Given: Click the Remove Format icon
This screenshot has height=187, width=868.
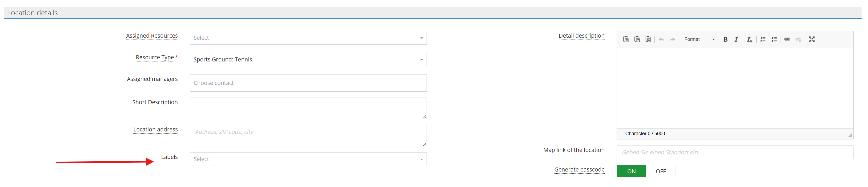Looking at the screenshot, I should click(x=749, y=40).
